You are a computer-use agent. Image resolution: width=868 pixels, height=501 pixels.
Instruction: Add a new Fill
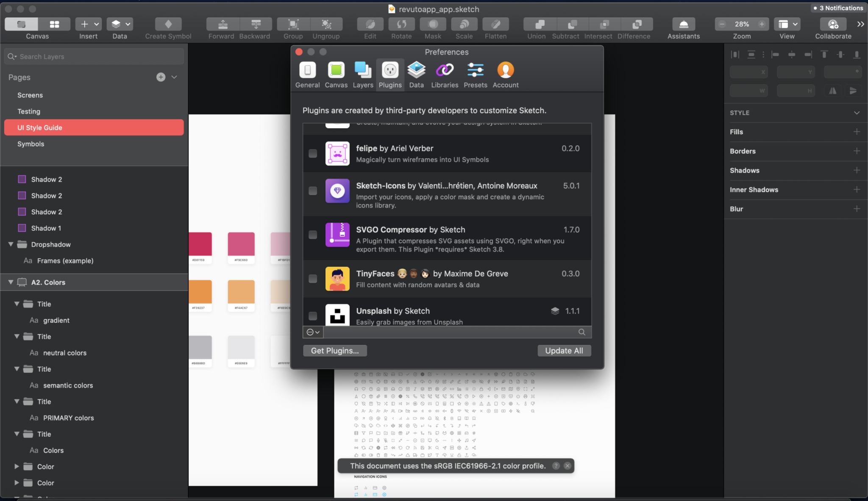coord(857,132)
